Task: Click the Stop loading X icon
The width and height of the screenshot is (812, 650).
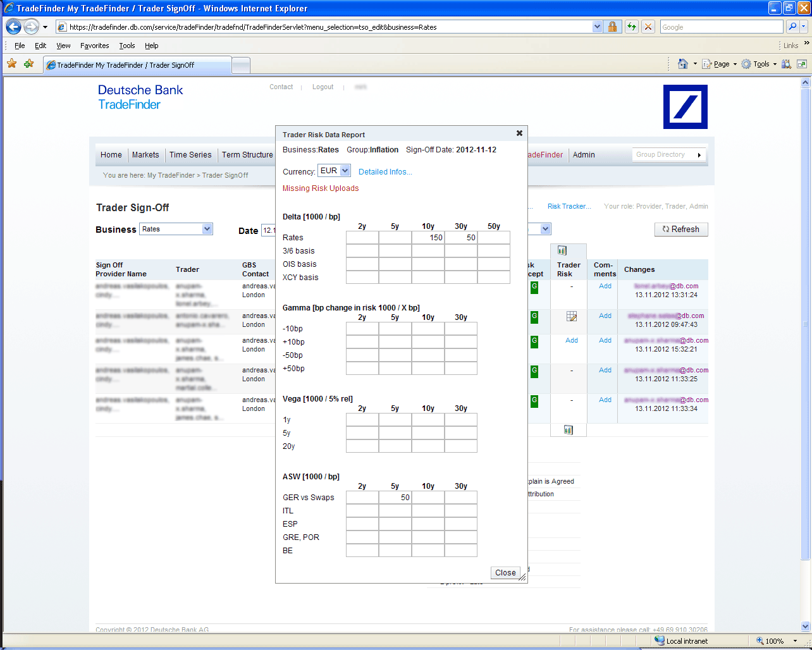Action: [x=648, y=27]
